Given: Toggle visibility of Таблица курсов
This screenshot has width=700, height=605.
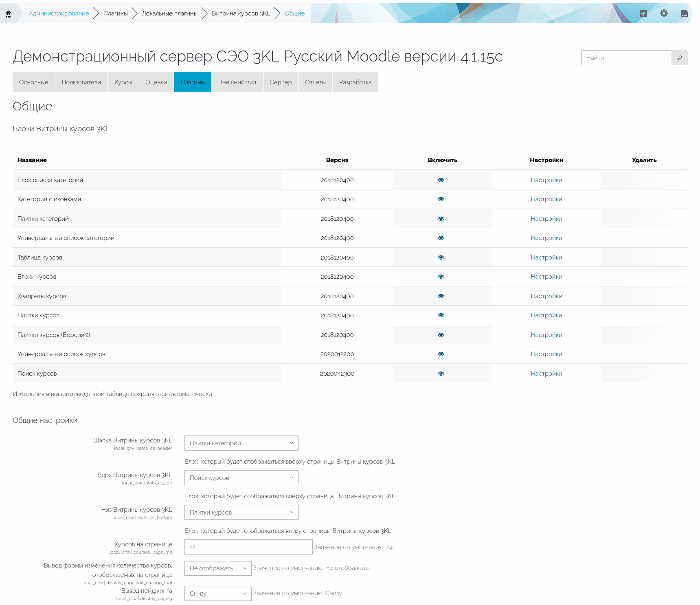Looking at the screenshot, I should (441, 257).
